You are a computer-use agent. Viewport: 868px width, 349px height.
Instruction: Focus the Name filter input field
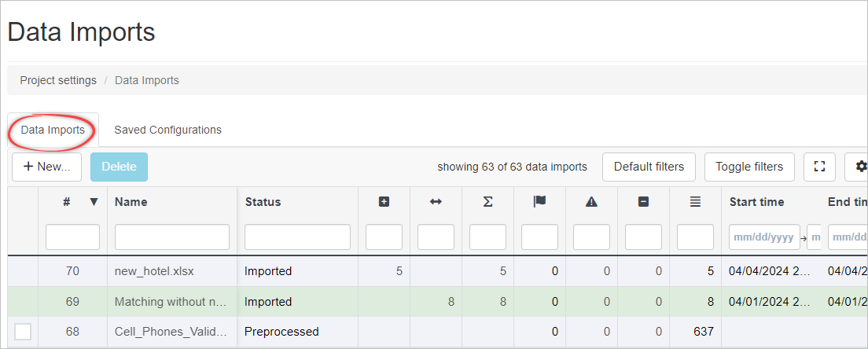tap(172, 237)
